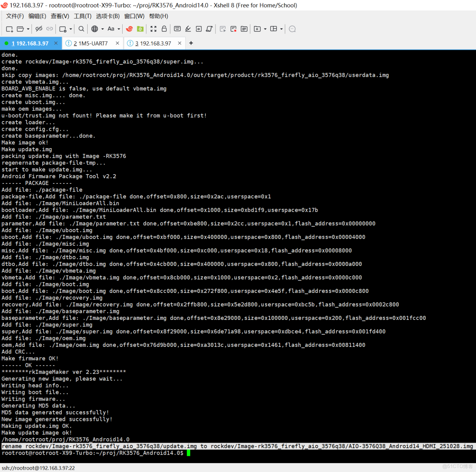This screenshot has height=472, width=476.
Task: Click the chat bubble help icon
Action: click(292, 29)
